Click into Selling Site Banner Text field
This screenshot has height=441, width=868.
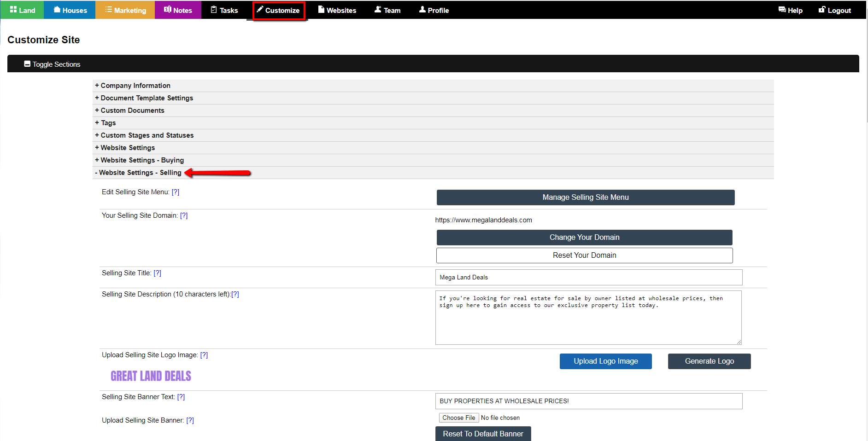pyautogui.click(x=589, y=401)
